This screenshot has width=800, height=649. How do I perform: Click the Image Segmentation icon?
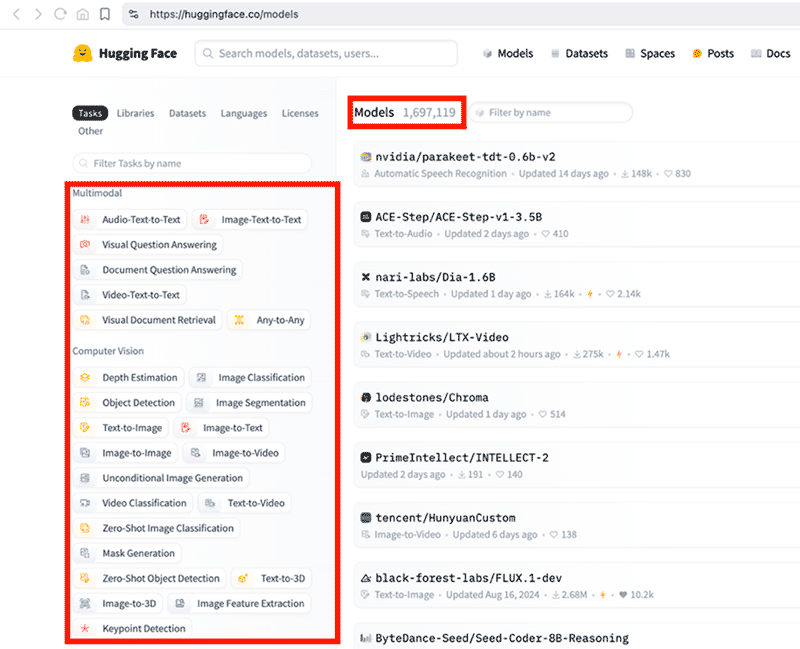coord(199,403)
